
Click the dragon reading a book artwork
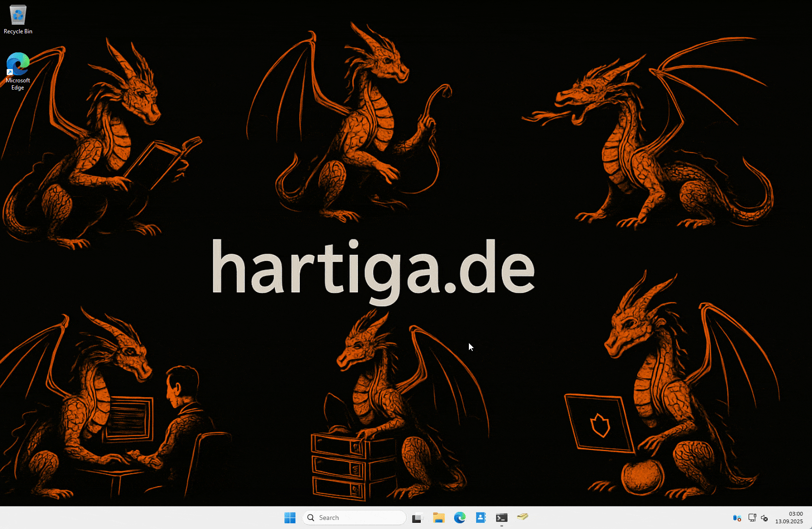[x=110, y=143]
